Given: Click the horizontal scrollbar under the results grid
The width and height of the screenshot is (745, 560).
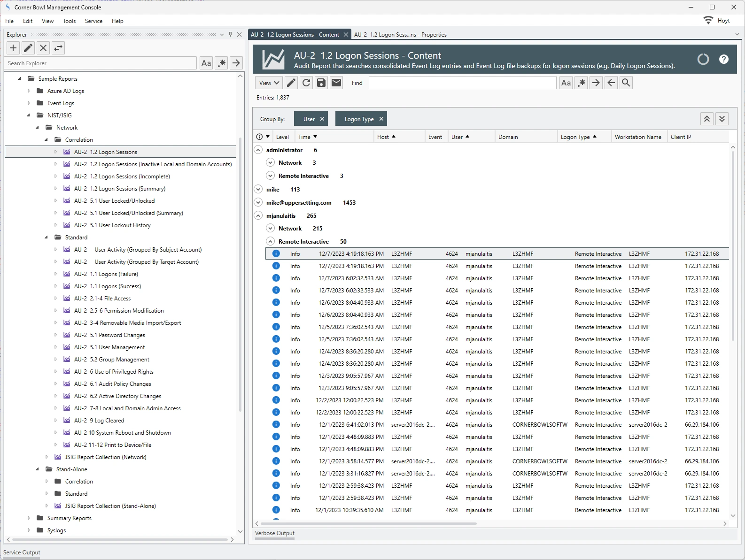Looking at the screenshot, I should [x=368, y=523].
